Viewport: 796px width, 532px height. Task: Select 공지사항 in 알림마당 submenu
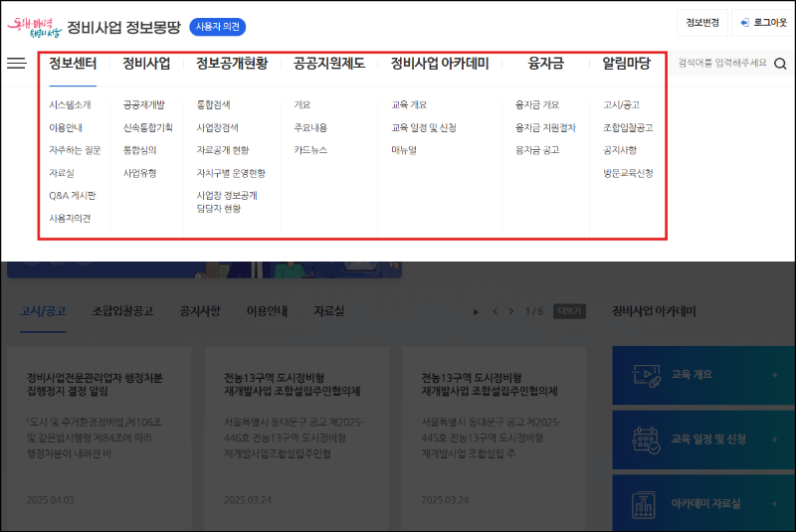pyautogui.click(x=620, y=150)
